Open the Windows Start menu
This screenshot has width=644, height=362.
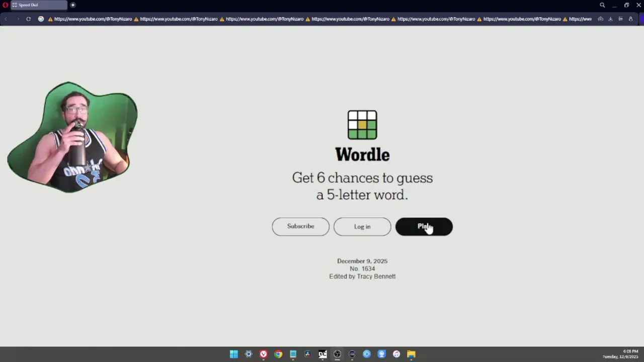(234, 354)
